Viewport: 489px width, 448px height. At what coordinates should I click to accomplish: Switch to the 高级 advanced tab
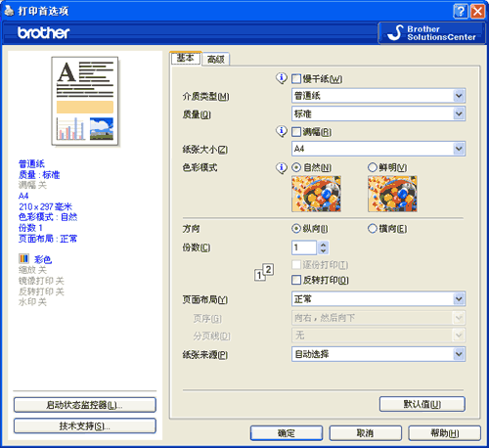216,60
